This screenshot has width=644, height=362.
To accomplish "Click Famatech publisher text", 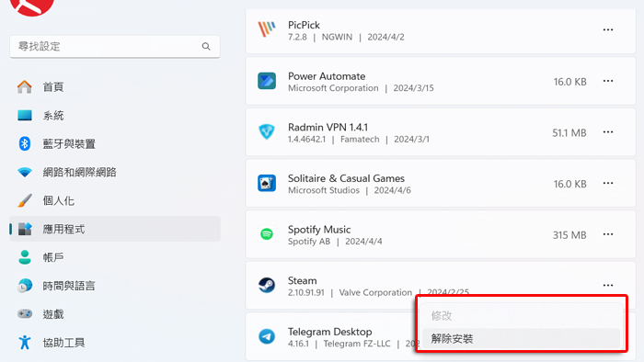I will [x=360, y=140].
